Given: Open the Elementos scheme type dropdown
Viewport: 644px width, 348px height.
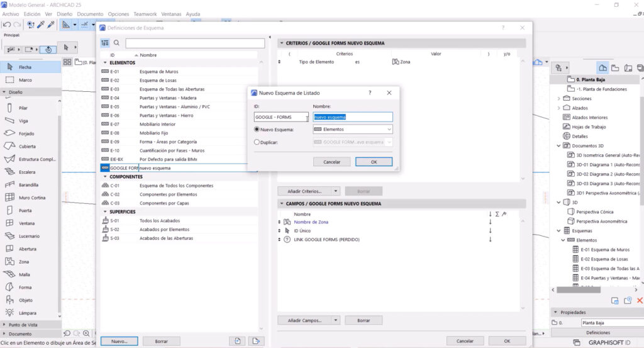Looking at the screenshot, I should [353, 129].
